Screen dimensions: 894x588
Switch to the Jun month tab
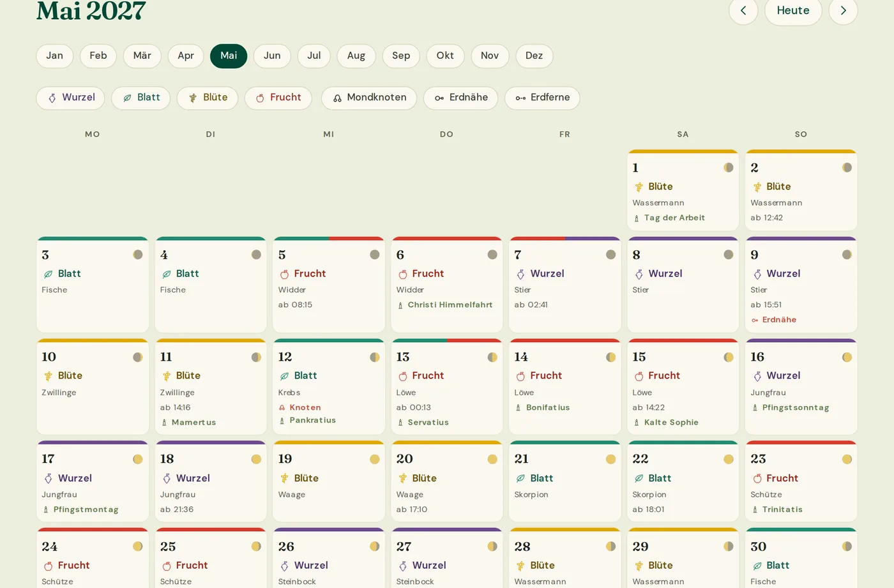[272, 56]
